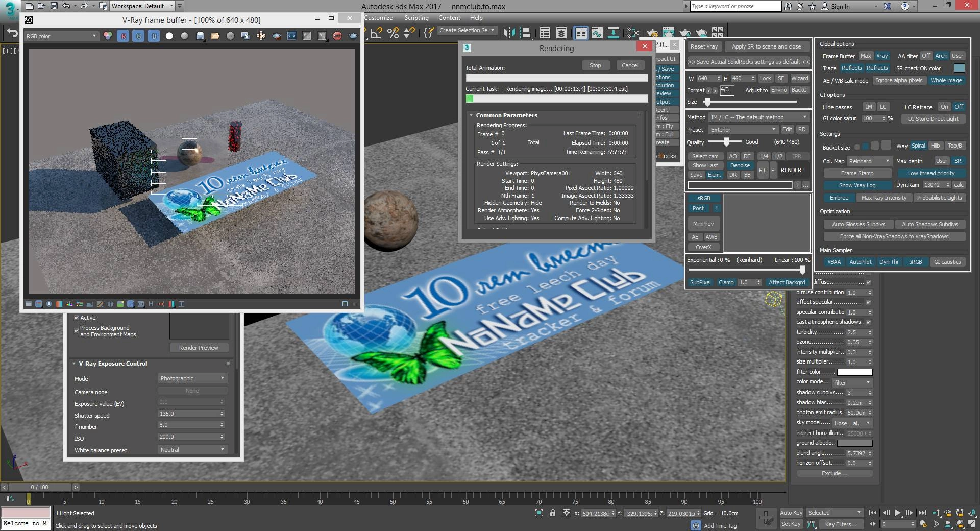Click the Angle Snap toggle icon
The image size is (980, 531).
[x=377, y=33]
